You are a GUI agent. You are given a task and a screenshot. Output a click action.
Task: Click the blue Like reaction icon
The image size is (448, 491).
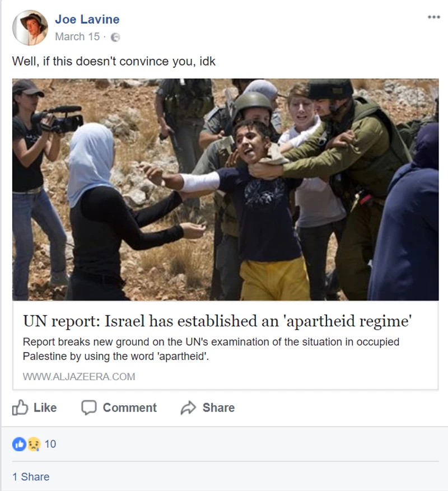19,444
